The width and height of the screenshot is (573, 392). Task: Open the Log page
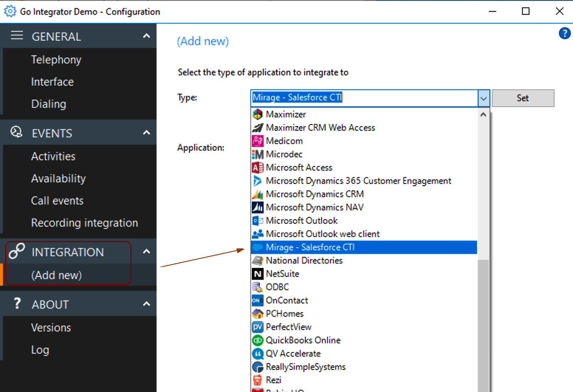click(40, 350)
